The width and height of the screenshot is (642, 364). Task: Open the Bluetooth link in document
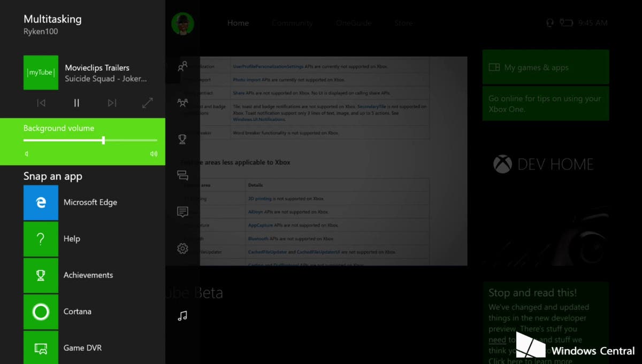point(258,238)
